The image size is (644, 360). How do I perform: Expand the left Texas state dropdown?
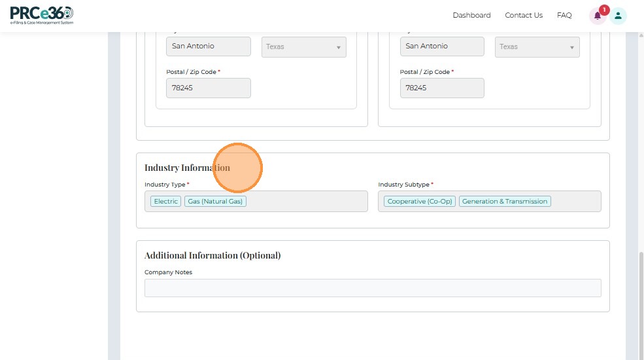pos(304,47)
